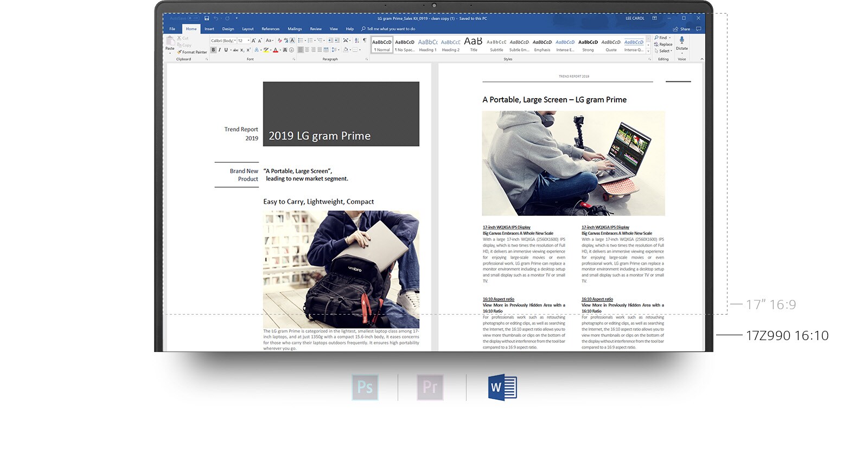Click the yellow Text Highlight Color button

(x=266, y=50)
